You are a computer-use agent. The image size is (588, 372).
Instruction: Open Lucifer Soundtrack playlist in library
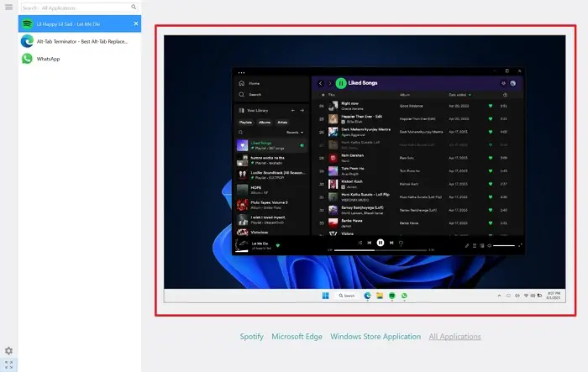[272, 175]
